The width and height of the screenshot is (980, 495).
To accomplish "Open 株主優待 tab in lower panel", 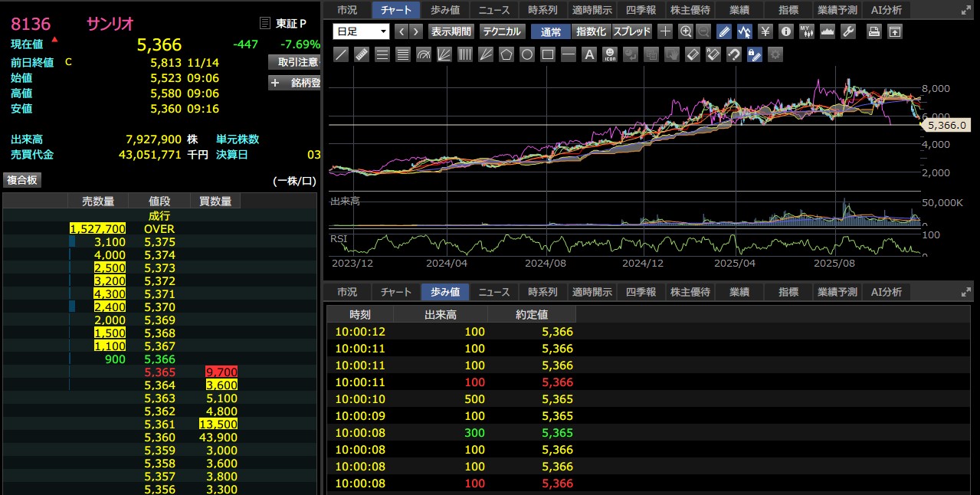I will pyautogui.click(x=690, y=292).
